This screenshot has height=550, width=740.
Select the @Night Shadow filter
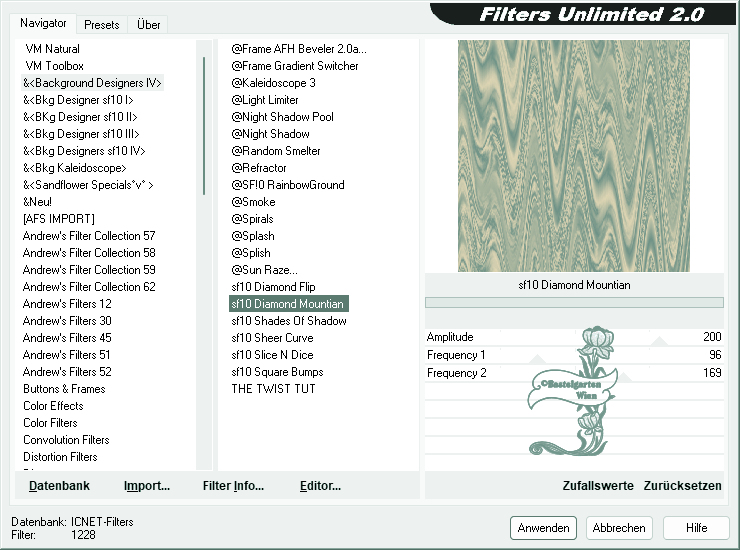click(x=270, y=134)
